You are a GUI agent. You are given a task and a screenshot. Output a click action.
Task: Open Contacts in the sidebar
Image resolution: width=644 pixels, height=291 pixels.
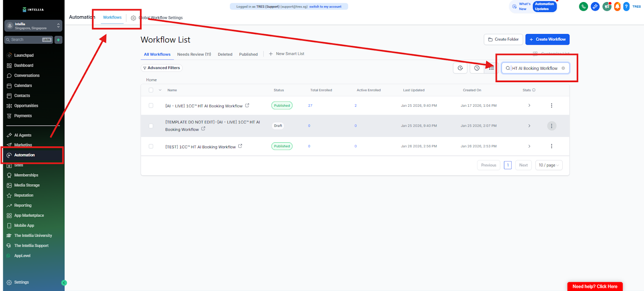pos(22,96)
